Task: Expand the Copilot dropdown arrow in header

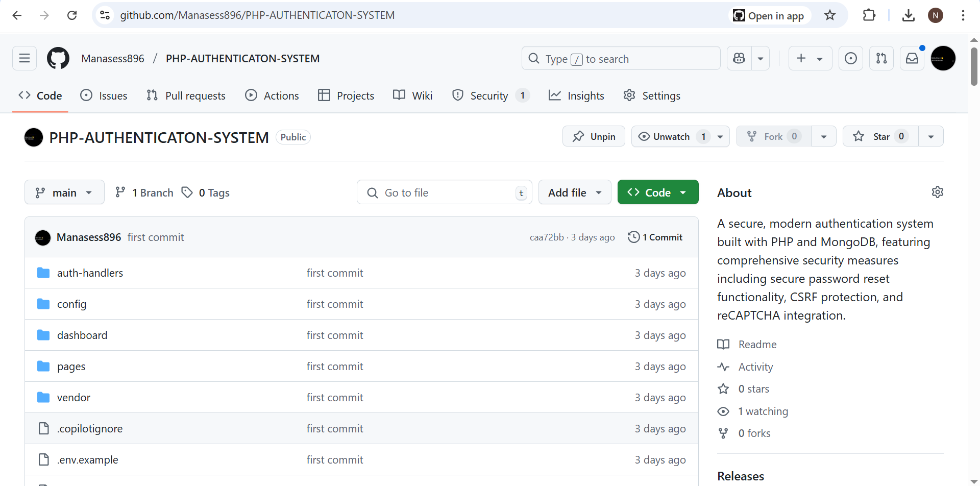Action: tap(761, 58)
